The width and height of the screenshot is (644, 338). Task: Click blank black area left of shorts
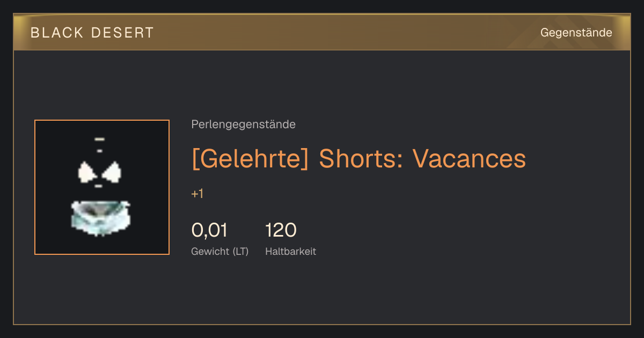point(53,217)
